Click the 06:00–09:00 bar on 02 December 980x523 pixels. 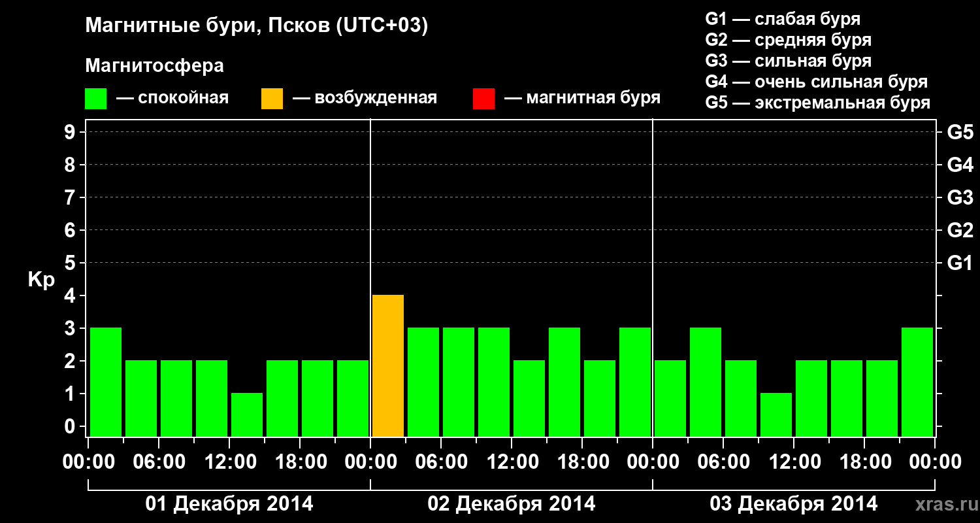pos(459,382)
